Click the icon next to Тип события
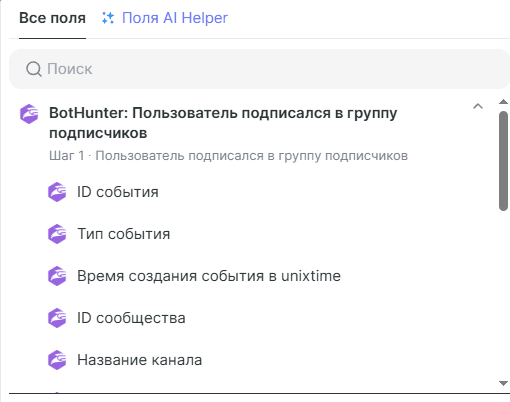This screenshot has width=510, height=402. click(57, 234)
